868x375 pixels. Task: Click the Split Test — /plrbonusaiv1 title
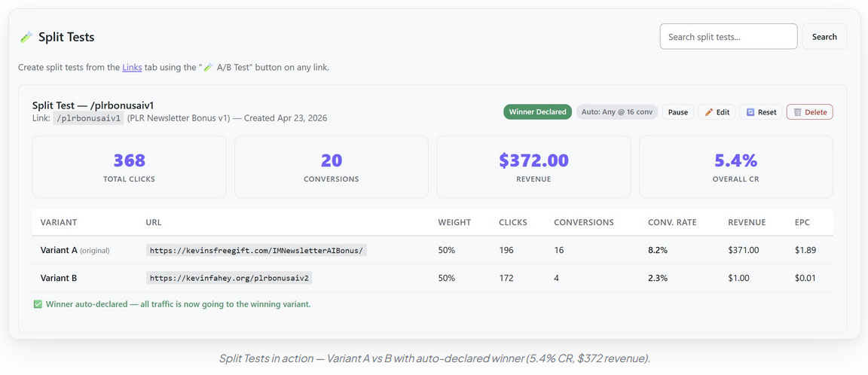93,105
